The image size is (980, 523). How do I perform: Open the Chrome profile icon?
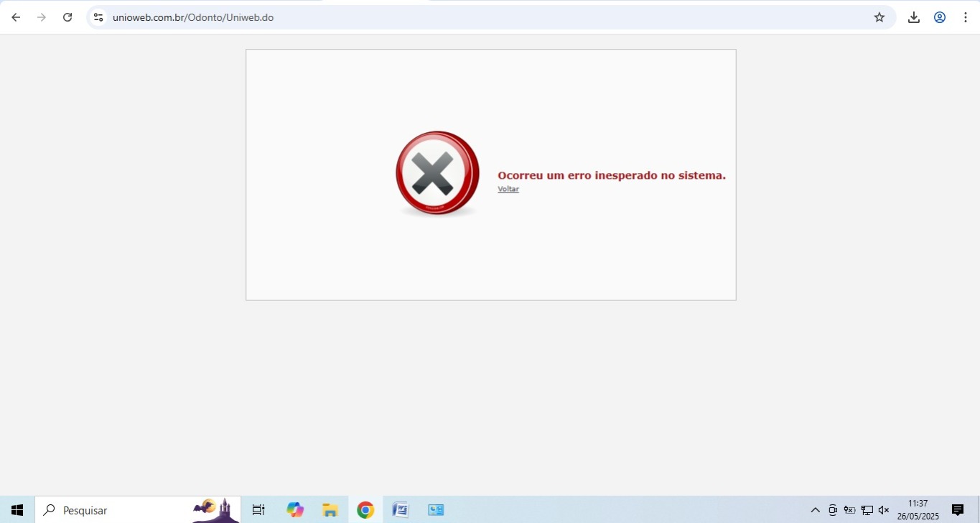[x=940, y=17]
